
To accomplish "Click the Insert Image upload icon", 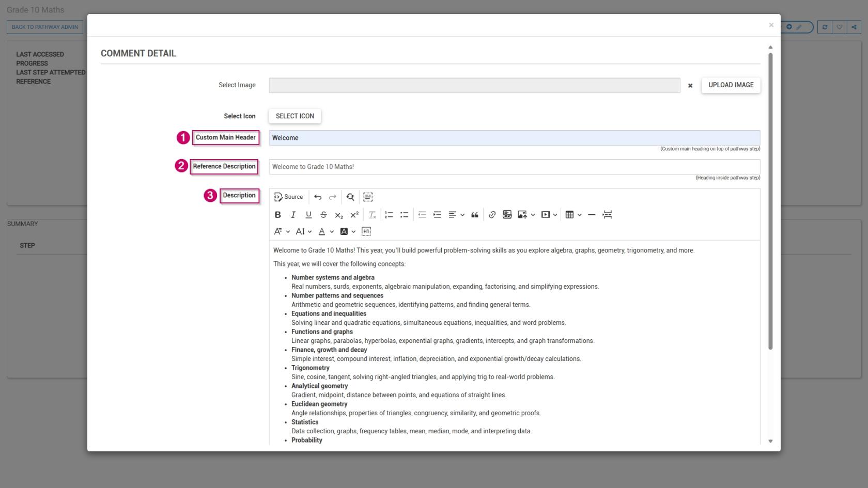I will 522,215.
